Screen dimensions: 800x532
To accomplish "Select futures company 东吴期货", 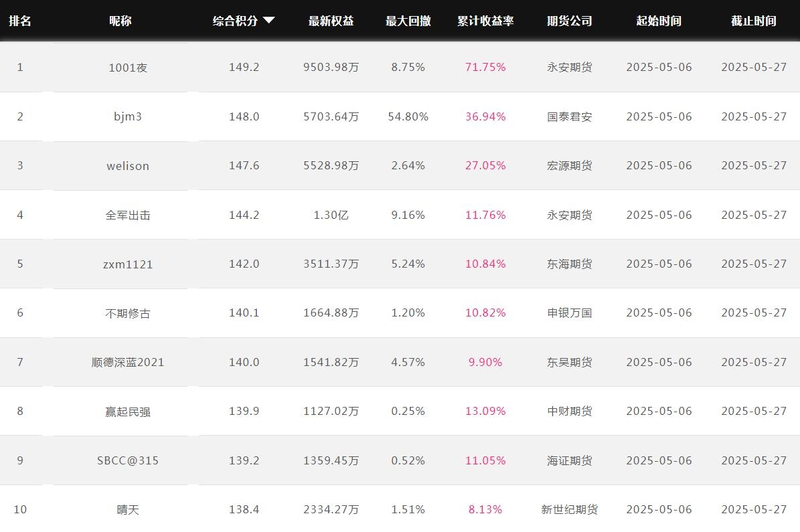I will (x=570, y=362).
